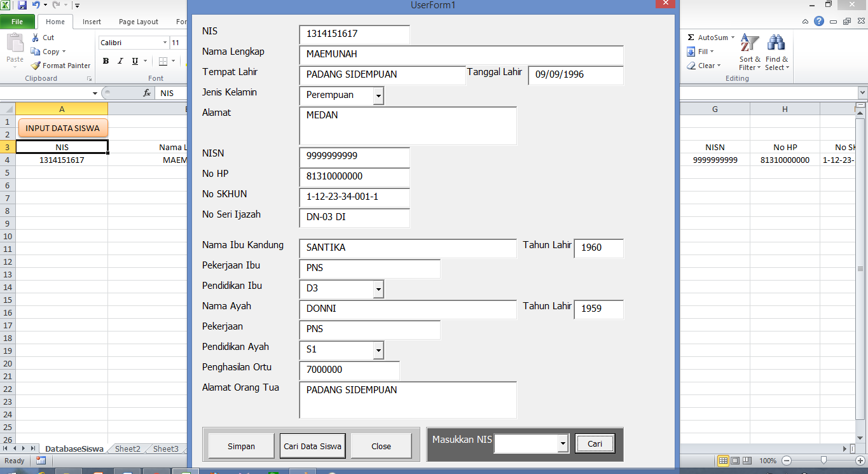868x474 pixels.
Task: Expand the Pendidikan Ibu combo box
Action: 378,289
